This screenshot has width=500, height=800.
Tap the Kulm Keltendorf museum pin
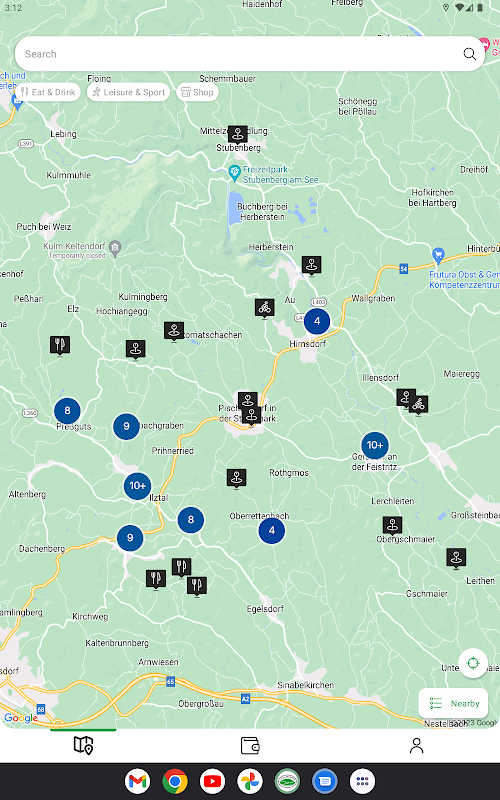(115, 247)
